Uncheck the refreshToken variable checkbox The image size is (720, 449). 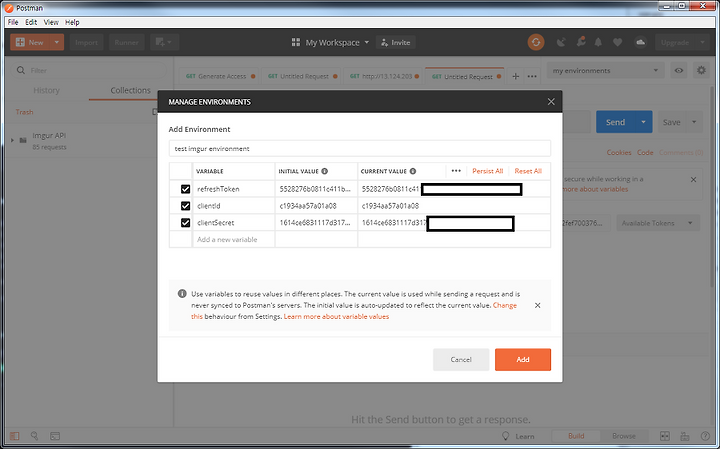pyautogui.click(x=185, y=189)
